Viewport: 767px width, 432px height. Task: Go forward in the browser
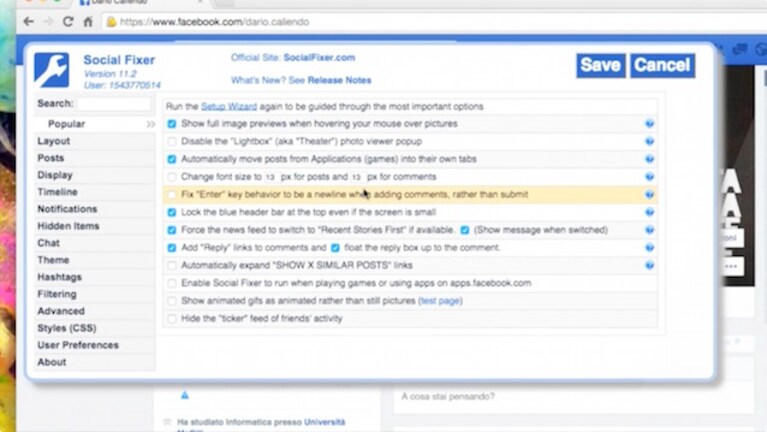pyautogui.click(x=48, y=22)
